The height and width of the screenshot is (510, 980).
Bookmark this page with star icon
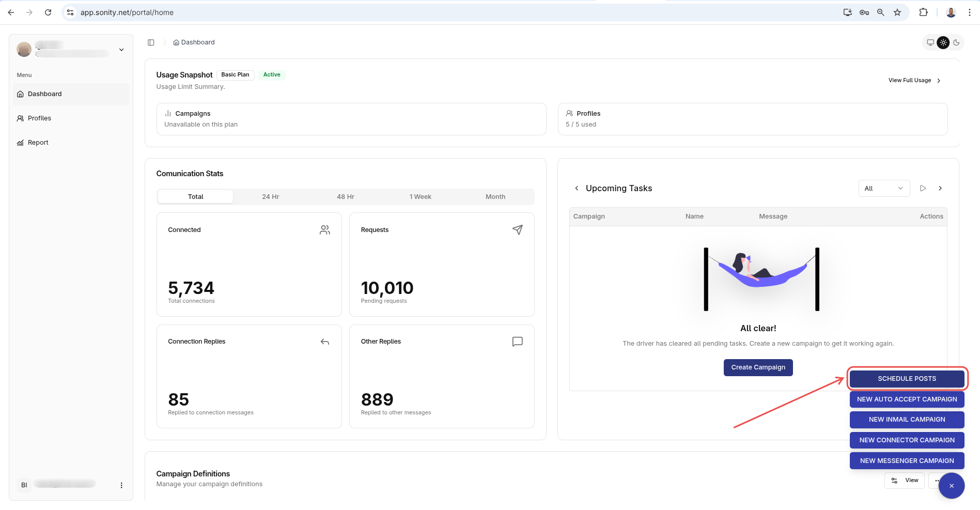point(897,12)
